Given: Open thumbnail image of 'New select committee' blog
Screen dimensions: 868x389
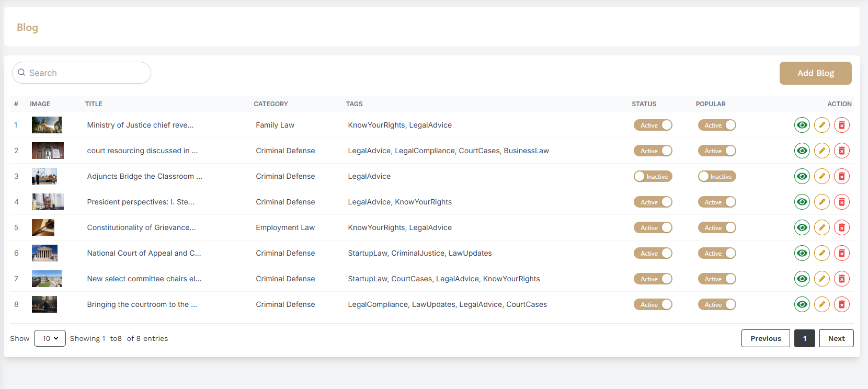Looking at the screenshot, I should pyautogui.click(x=47, y=279).
